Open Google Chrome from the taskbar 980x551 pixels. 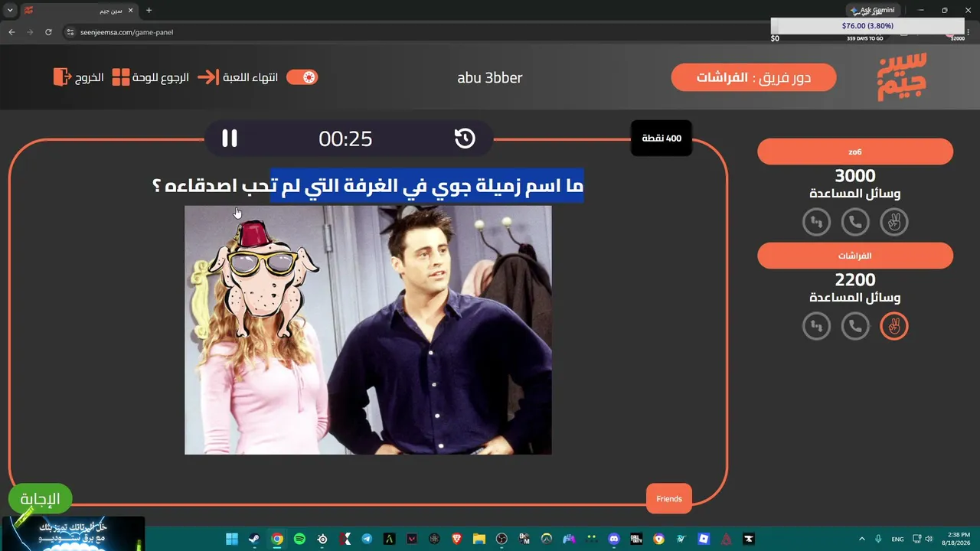(277, 539)
